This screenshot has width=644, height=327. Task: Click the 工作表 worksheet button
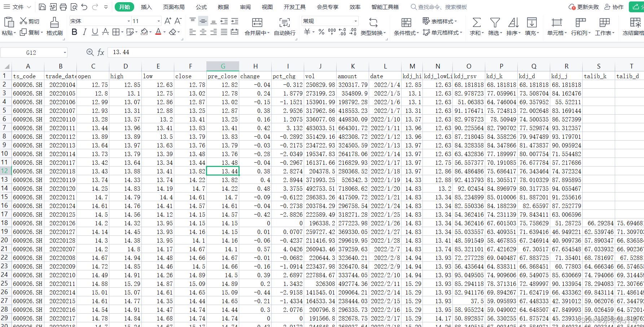[x=605, y=26]
